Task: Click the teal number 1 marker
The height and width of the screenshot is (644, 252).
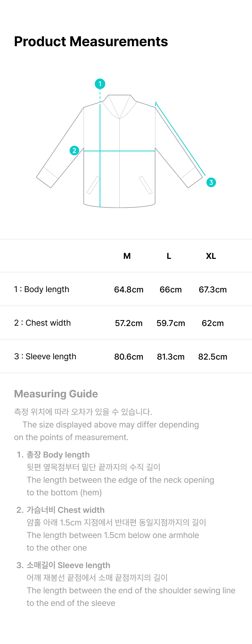Action: 100,84
